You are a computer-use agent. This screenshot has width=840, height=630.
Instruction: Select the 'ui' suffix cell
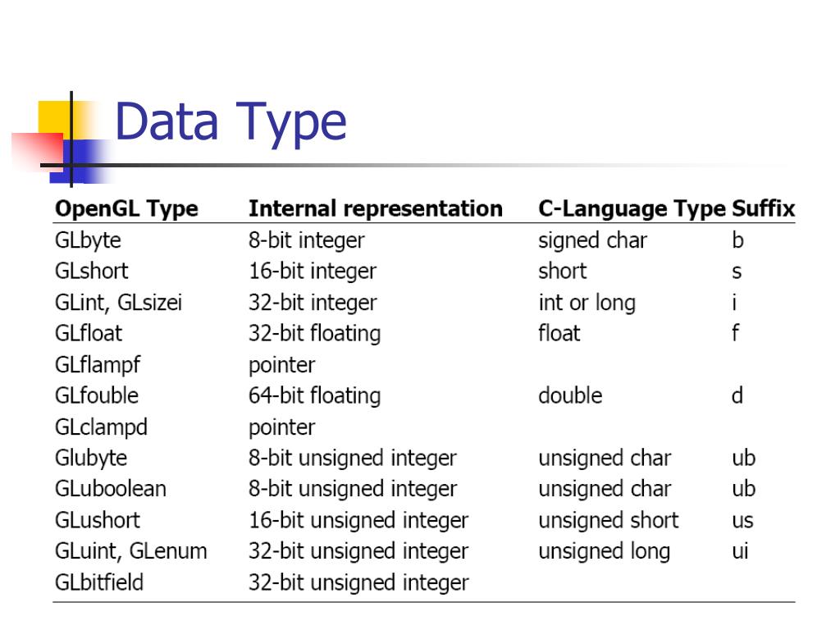click(x=741, y=551)
